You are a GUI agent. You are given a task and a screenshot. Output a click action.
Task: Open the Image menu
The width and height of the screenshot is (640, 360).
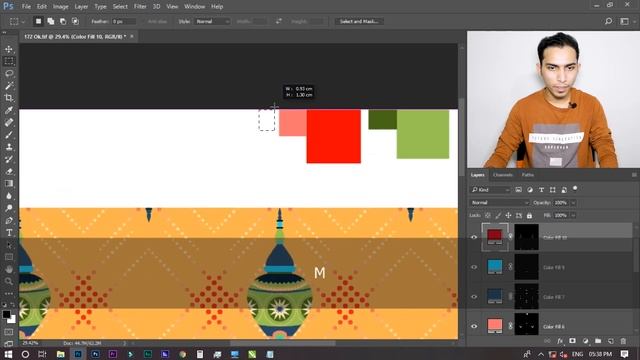(60, 7)
